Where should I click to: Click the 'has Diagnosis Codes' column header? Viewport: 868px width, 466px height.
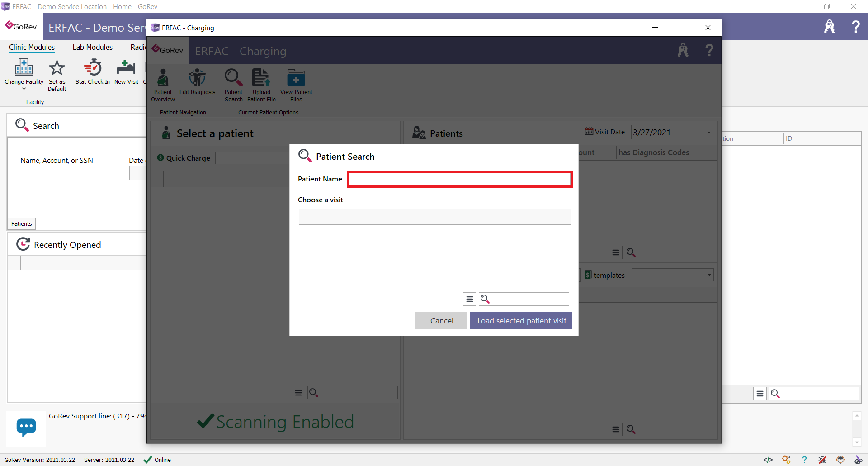654,153
